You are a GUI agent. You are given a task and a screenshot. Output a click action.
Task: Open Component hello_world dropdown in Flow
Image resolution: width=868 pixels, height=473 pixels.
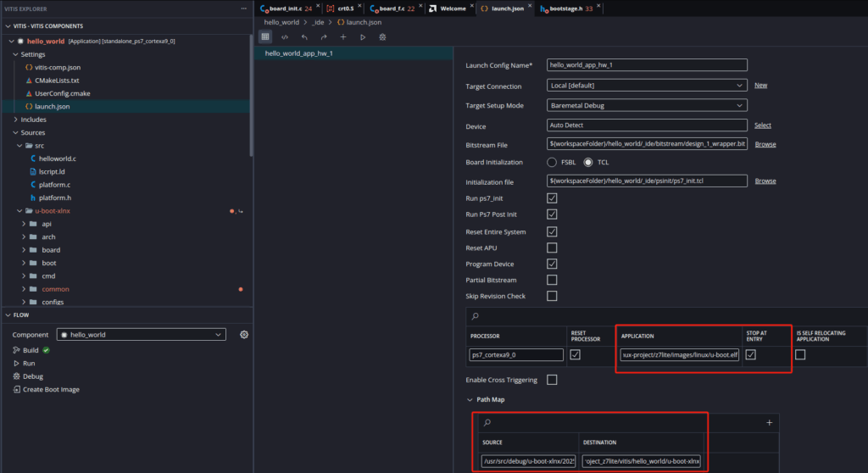click(142, 335)
